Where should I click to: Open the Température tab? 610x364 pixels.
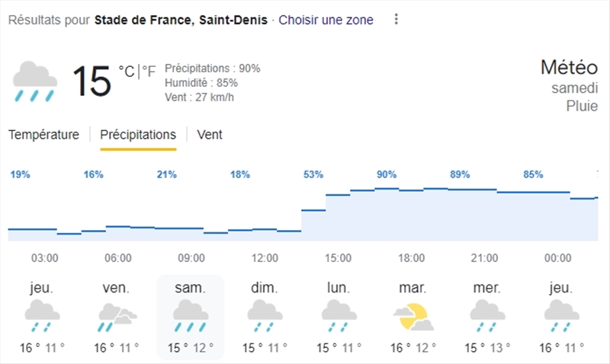(43, 135)
